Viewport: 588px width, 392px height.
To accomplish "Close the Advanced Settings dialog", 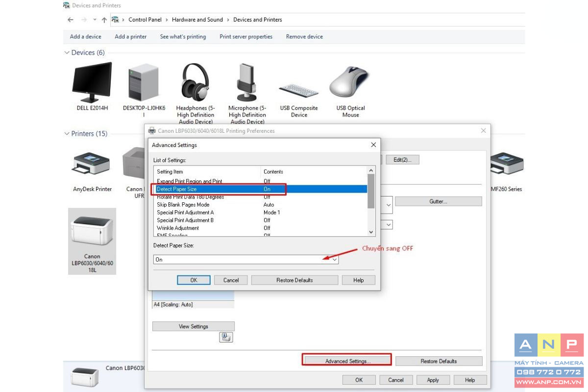I will 373,145.
